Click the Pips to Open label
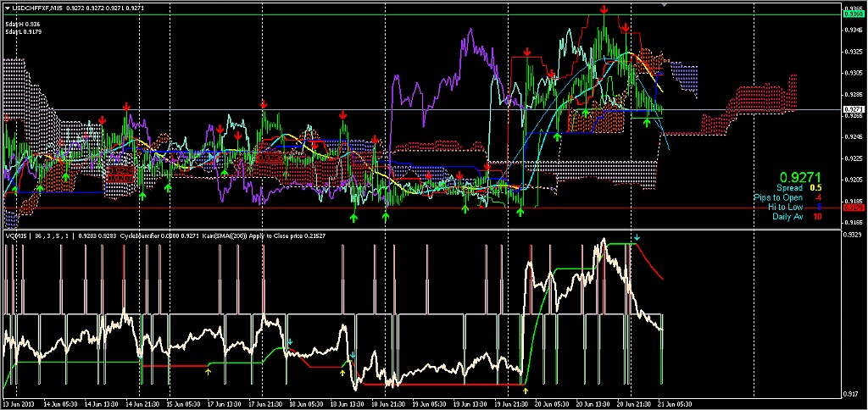The image size is (868, 410). [x=778, y=197]
